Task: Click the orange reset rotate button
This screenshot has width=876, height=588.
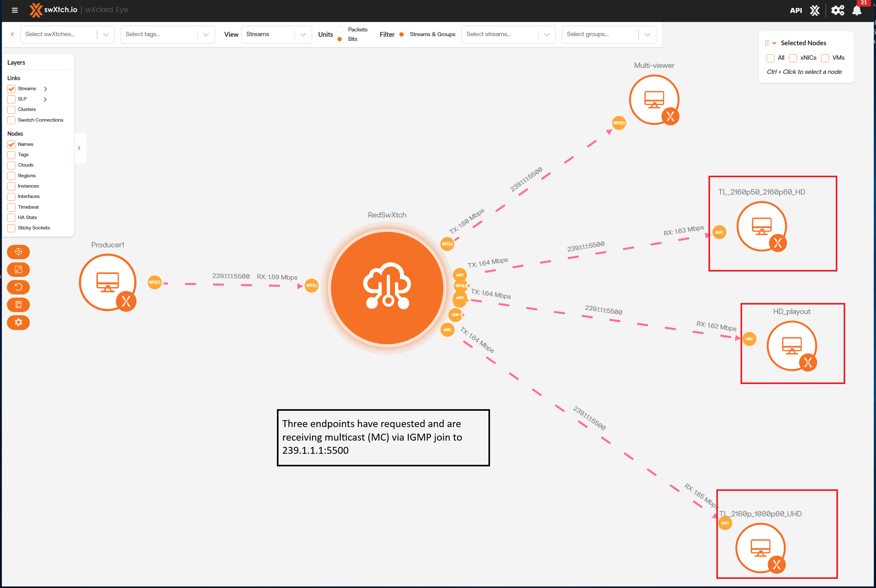Action: coord(18,287)
